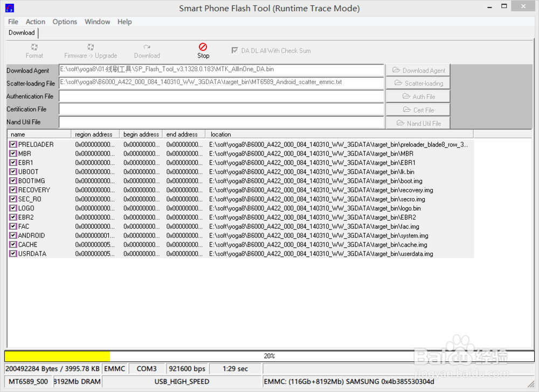Select the userdata.img location text
The width and height of the screenshot is (539, 392).
click(x=321, y=254)
